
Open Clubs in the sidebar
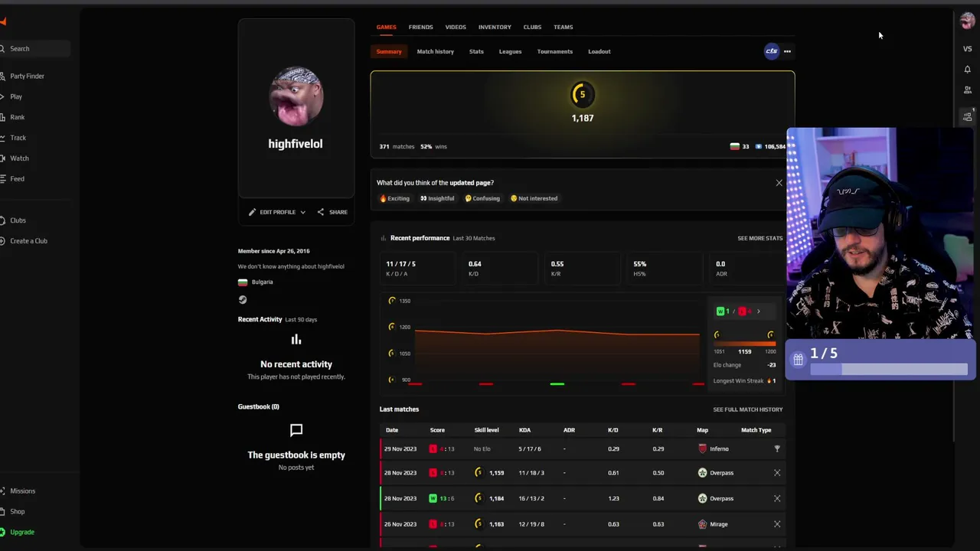(x=18, y=220)
